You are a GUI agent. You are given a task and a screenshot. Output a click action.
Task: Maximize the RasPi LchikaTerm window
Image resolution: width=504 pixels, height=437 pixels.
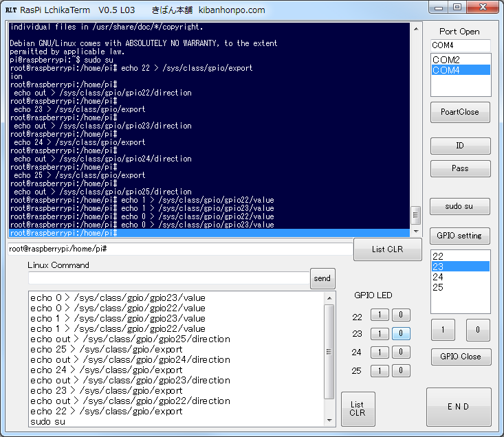tap(457, 8)
